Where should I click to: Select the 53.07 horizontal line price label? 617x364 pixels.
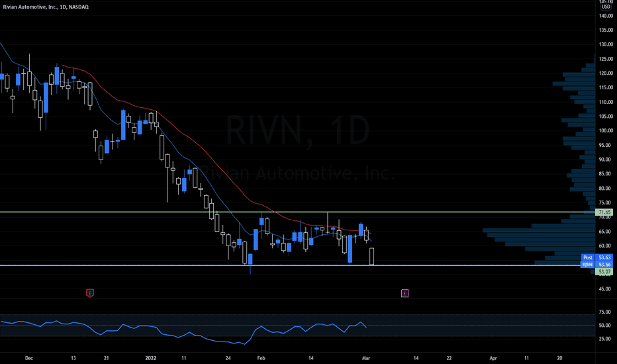[604, 271]
